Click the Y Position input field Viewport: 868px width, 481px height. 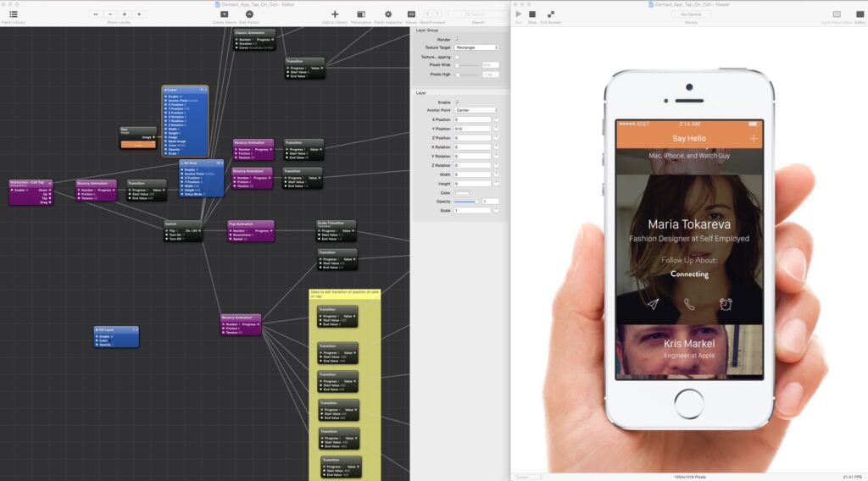pyautogui.click(x=472, y=129)
